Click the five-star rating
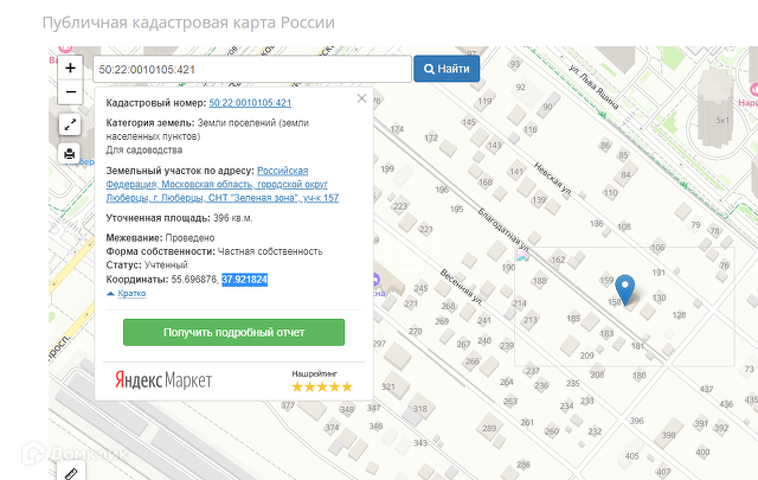Viewport: 758px width, 480px height. [x=322, y=387]
